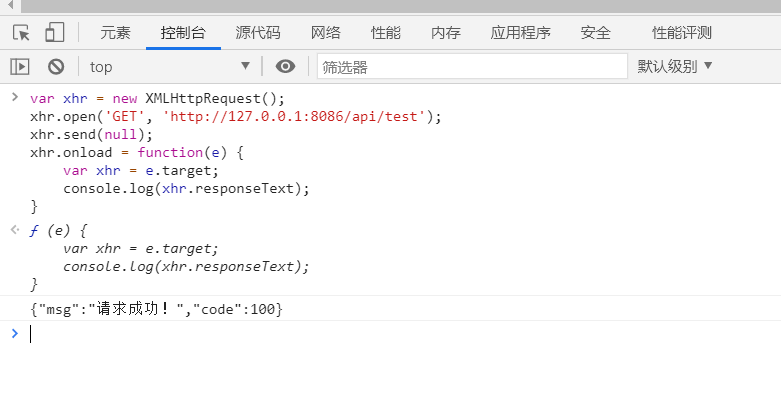The width and height of the screenshot is (781, 416).
Task: Click the input chevron beside var xhr code
Action: click(14, 98)
